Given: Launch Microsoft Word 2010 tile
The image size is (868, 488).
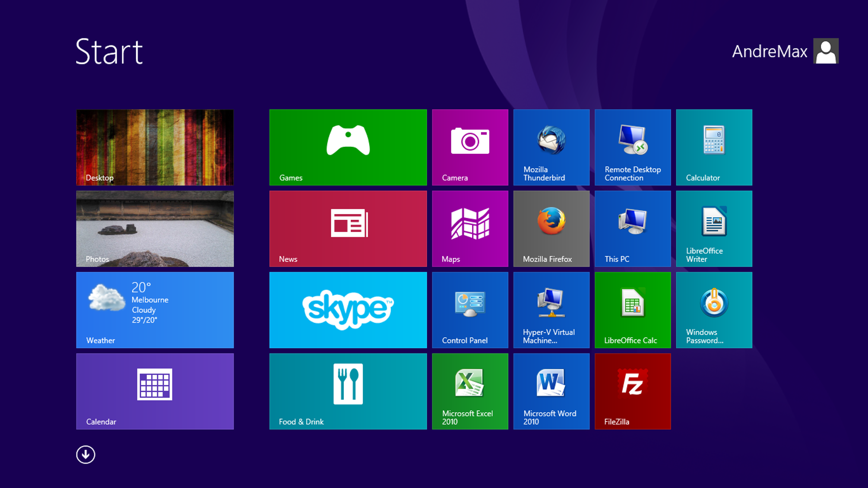Looking at the screenshot, I should 551,391.
